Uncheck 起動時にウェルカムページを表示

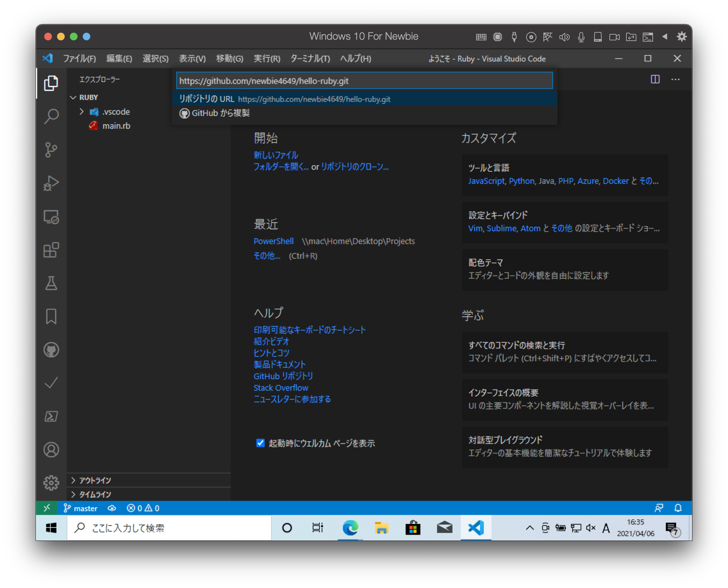point(260,443)
